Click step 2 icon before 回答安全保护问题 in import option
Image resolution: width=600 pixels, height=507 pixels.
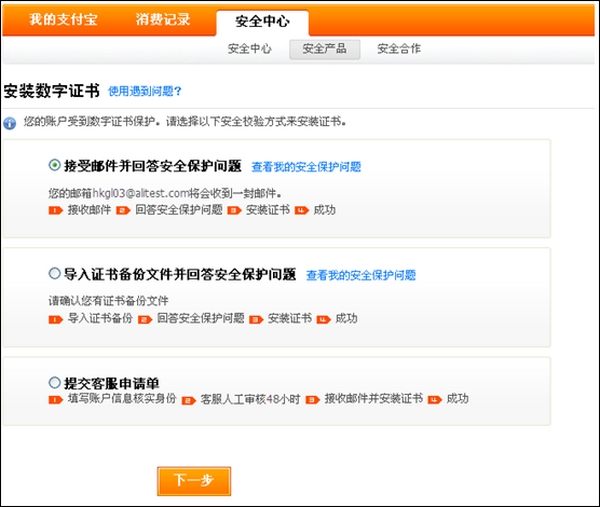[145, 320]
